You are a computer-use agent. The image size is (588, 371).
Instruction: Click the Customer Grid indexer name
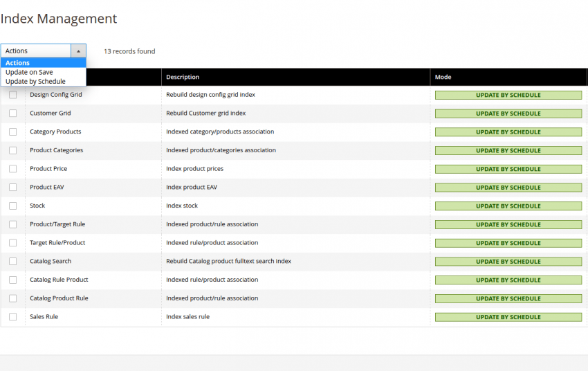click(50, 113)
